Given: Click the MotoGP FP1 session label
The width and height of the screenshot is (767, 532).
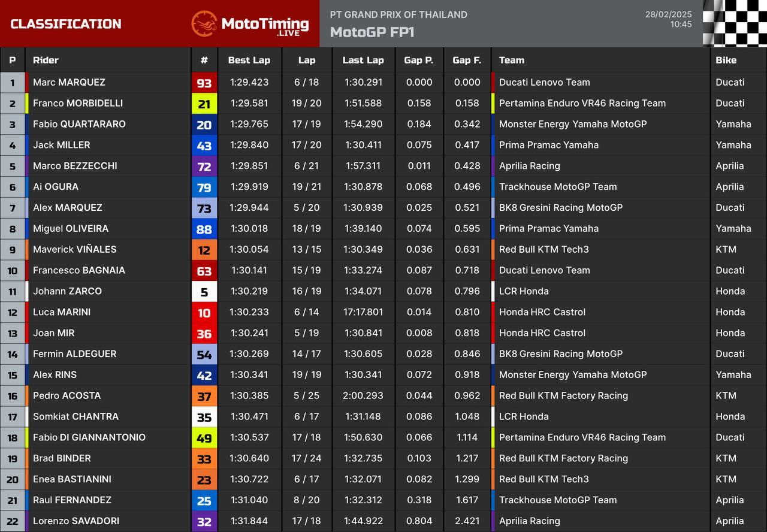Looking at the screenshot, I should pyautogui.click(x=372, y=32).
